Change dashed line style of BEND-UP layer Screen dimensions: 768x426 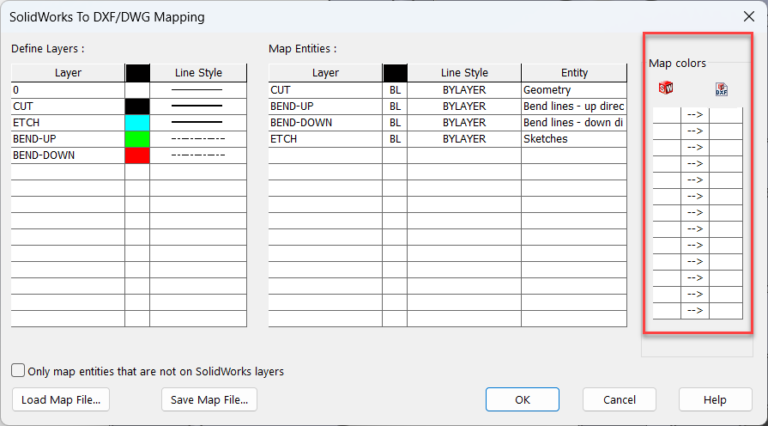coord(198,139)
